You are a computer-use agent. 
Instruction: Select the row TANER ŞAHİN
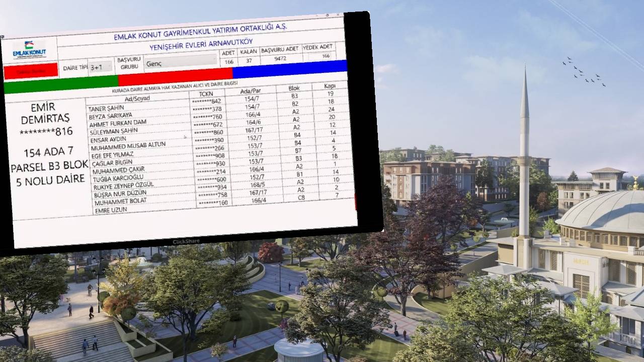[x=217, y=100]
